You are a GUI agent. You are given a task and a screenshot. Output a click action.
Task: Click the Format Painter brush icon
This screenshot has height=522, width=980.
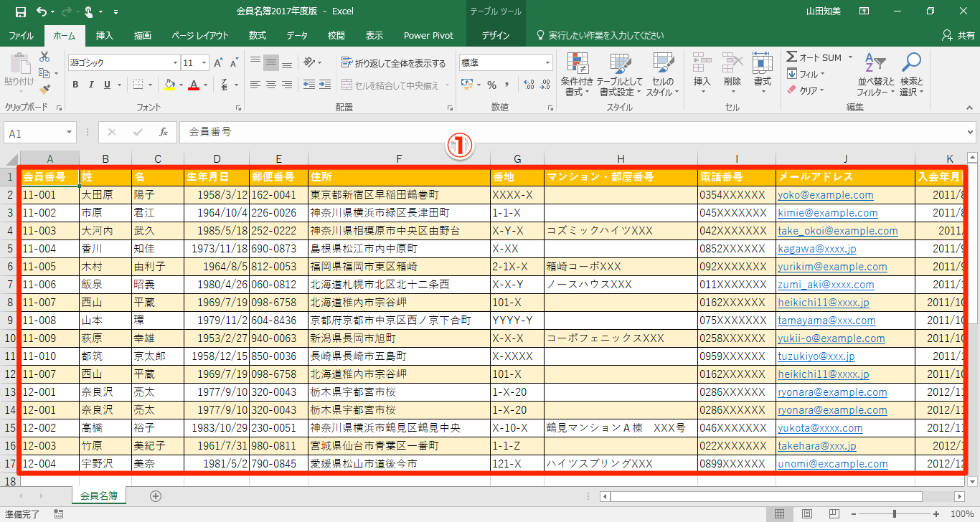[x=44, y=90]
